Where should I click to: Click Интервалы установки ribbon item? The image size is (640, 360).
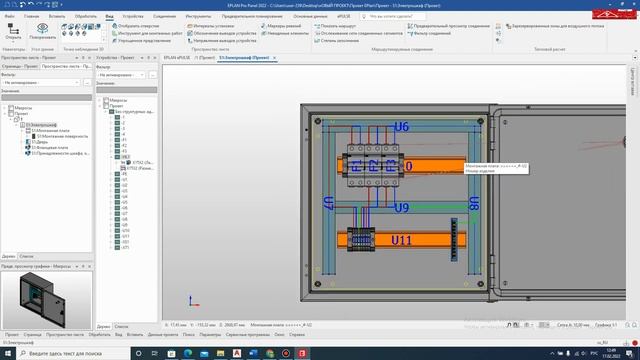[211, 26]
